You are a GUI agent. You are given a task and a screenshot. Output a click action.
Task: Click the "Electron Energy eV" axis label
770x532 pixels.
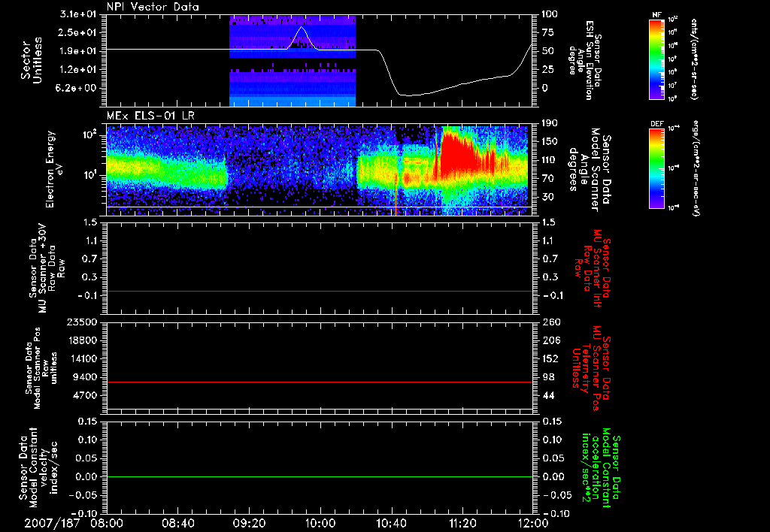pyautogui.click(x=56, y=169)
